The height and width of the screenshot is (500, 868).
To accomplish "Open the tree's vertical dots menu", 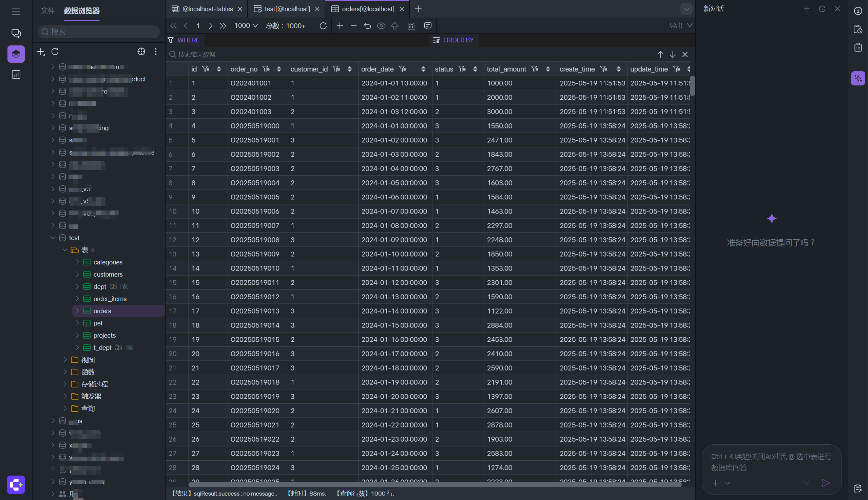I will pyautogui.click(x=156, y=52).
